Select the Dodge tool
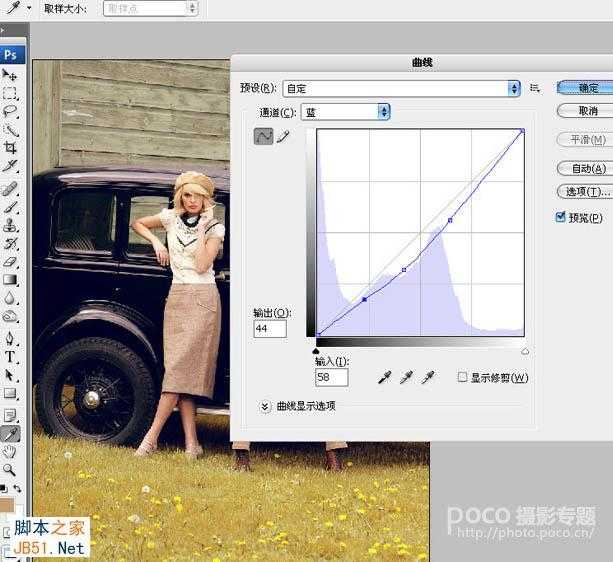This screenshot has width=613, height=562. [x=9, y=316]
